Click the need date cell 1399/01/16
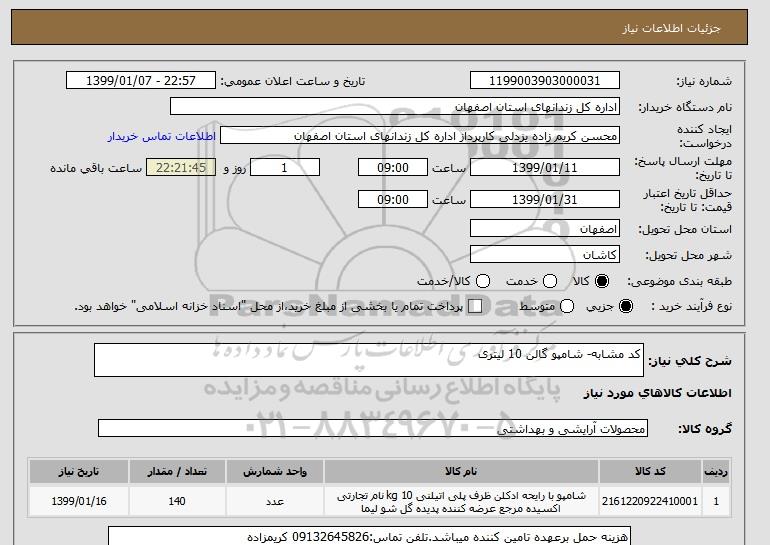 click(79, 501)
